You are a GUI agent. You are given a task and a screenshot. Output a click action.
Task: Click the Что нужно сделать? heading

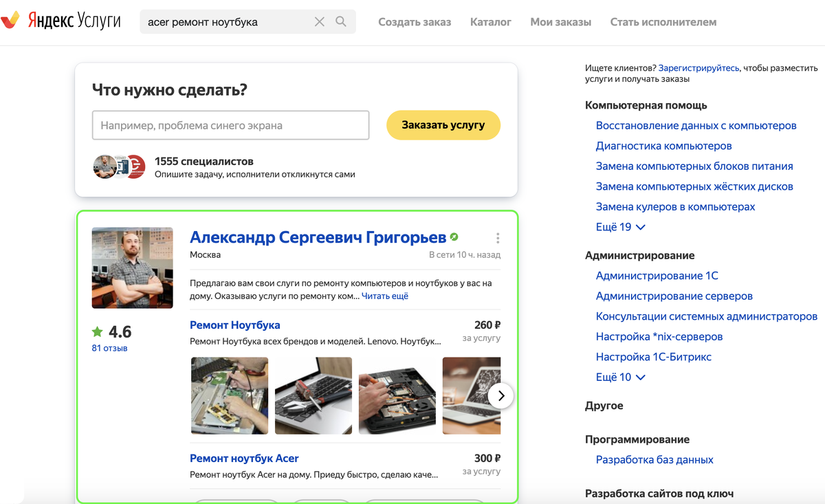169,89
